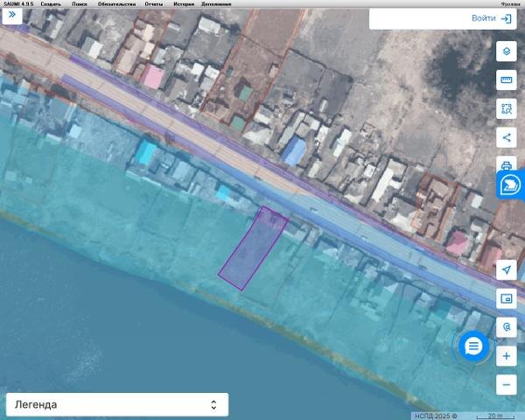
Task: Open the blue assistant chat widget
Action: (x=510, y=185)
